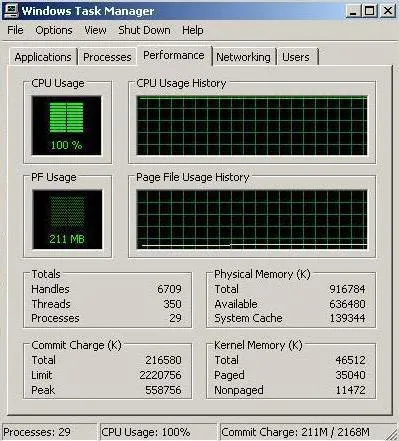Click the Threads label in Totals
399x441 pixels.
tap(51, 304)
